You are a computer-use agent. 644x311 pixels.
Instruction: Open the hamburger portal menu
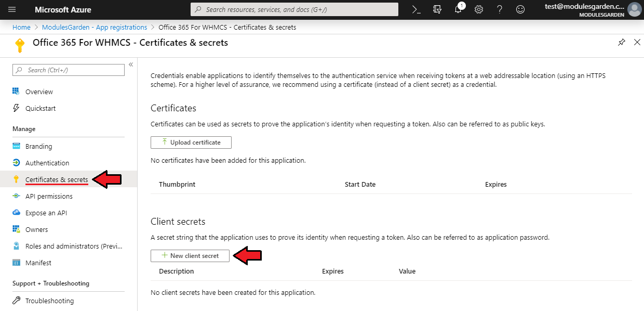pos(12,9)
